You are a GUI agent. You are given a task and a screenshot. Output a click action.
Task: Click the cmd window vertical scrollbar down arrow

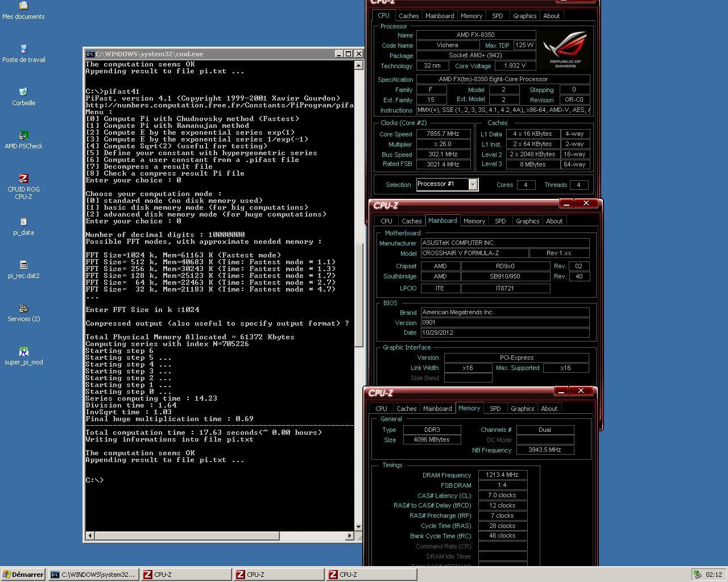click(x=358, y=527)
